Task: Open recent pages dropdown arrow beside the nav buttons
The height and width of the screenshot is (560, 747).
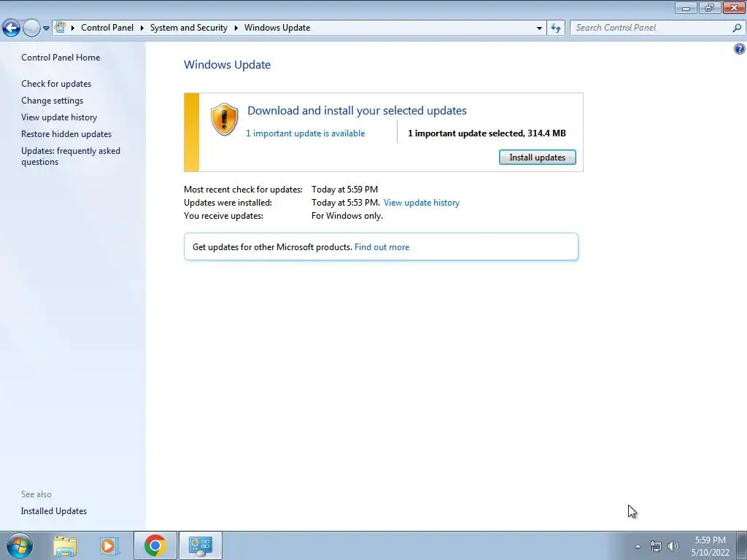Action: (46, 28)
